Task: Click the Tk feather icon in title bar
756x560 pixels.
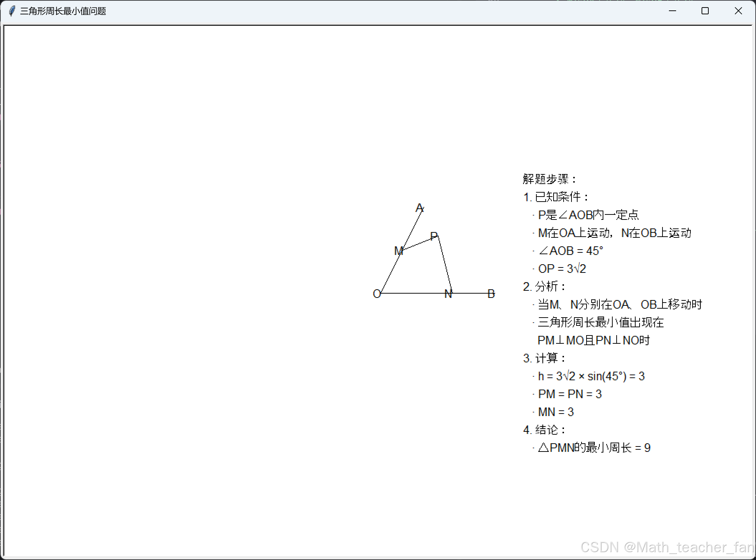Action: [x=12, y=11]
